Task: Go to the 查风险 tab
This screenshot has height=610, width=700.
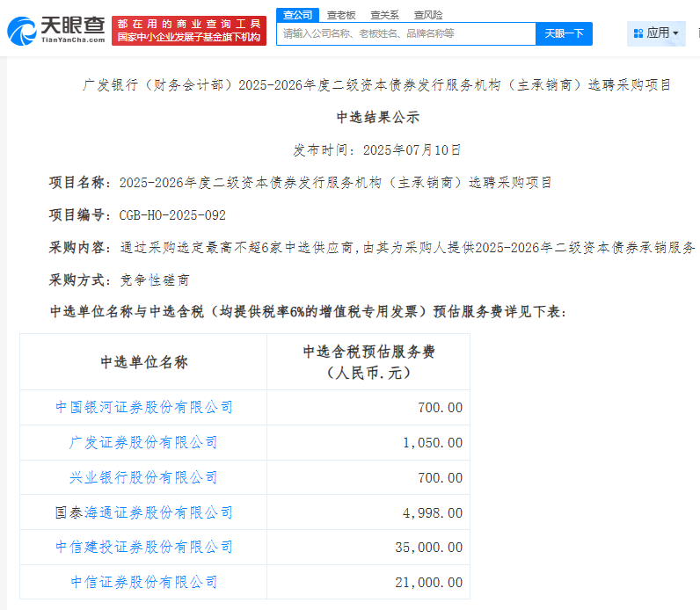Action: pyautogui.click(x=427, y=15)
